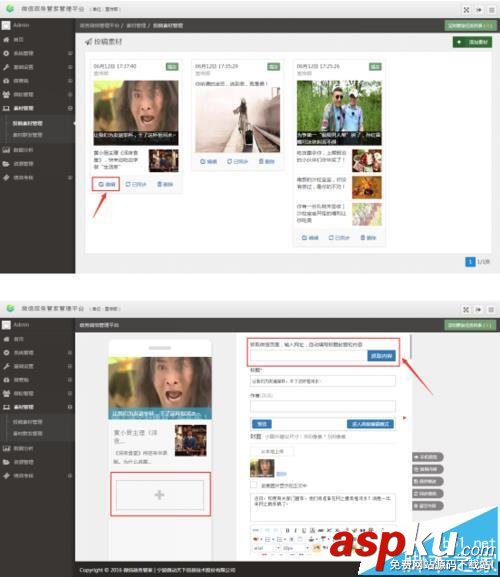Click fullscreen icon in top screenshot header
Screen dimensions: 500x577
coord(466,10)
